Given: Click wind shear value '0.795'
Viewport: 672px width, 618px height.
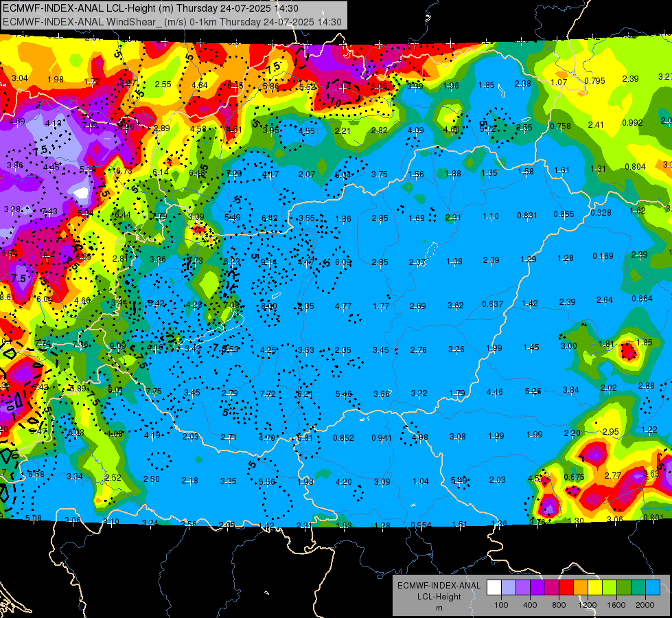Looking at the screenshot, I should (595, 80).
